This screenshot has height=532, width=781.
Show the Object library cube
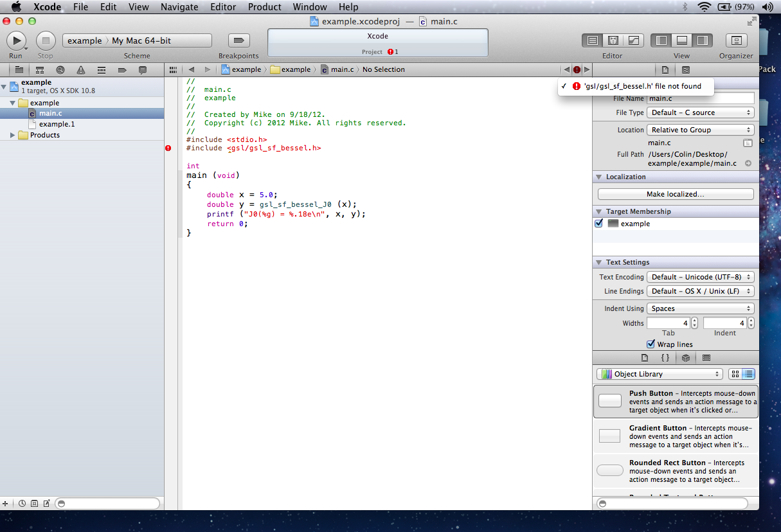[x=686, y=358]
